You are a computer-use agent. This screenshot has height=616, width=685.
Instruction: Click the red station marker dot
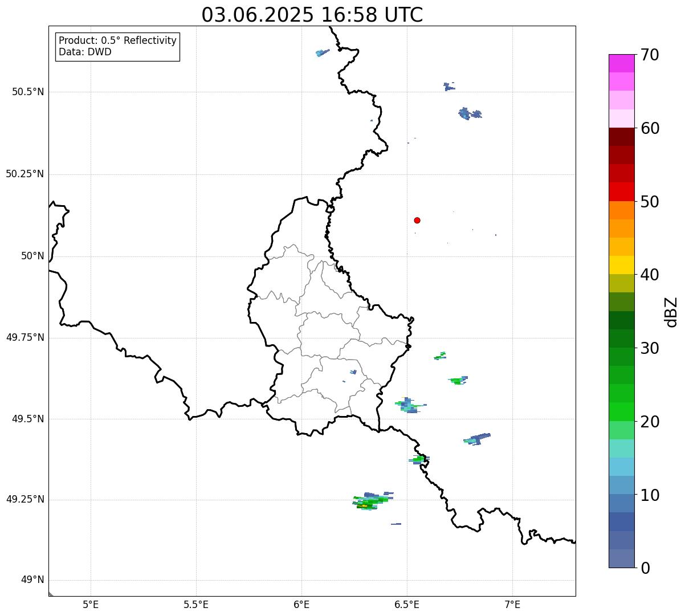click(x=417, y=220)
